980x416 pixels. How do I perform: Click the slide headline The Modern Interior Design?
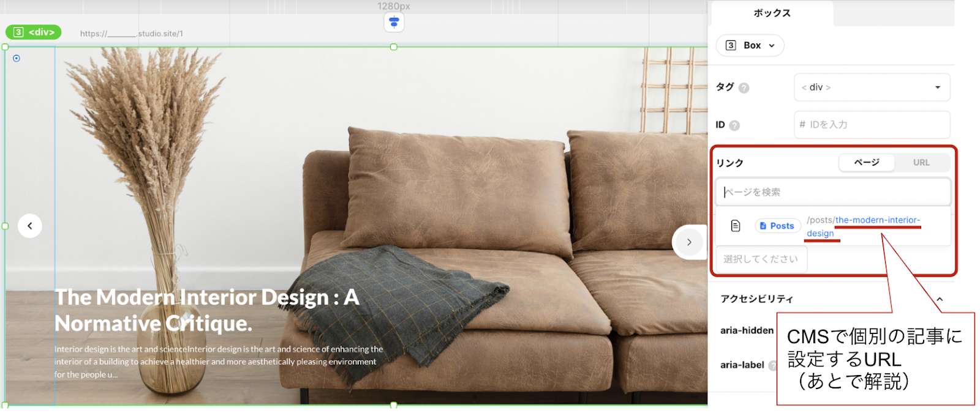[207, 310]
